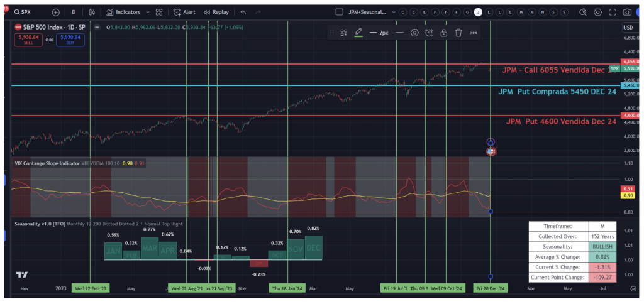The height and width of the screenshot is (304, 644).
Task: Open quick search icon in top toolbar
Action: [582, 12]
